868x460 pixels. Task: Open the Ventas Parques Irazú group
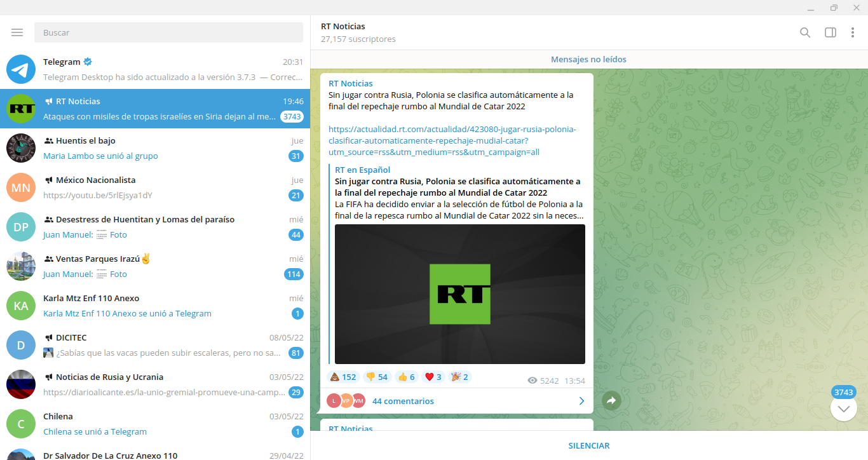pyautogui.click(x=155, y=266)
